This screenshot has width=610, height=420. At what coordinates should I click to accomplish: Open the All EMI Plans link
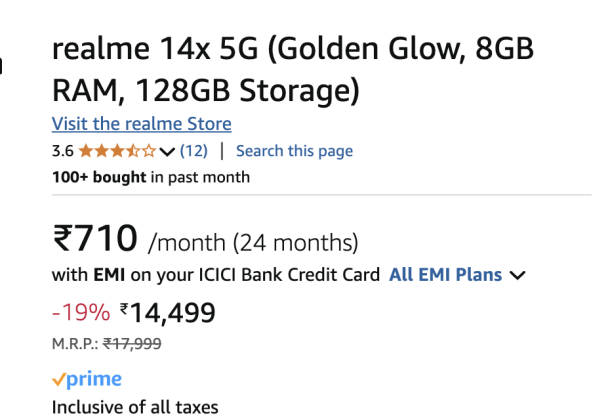point(446,274)
